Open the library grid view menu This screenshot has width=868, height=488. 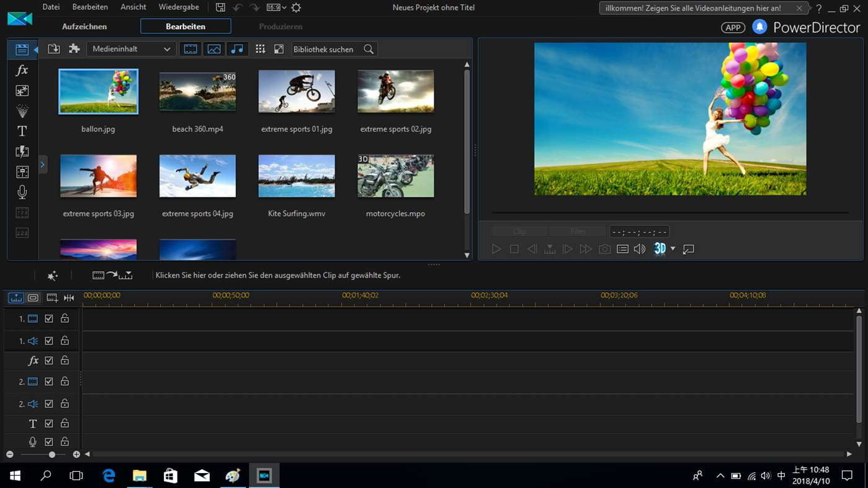point(261,49)
